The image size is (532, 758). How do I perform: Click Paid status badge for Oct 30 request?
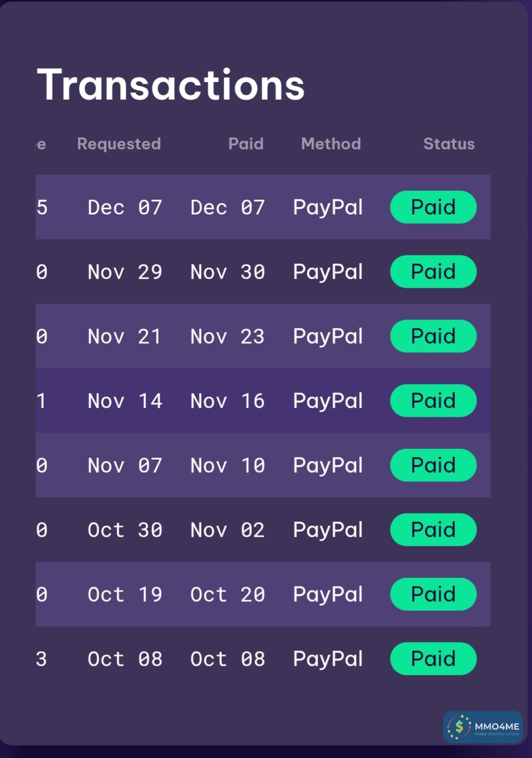(x=434, y=530)
